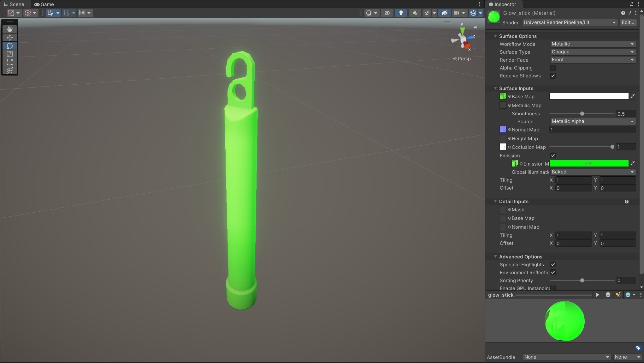Click the Tiling X input field
Image resolution: width=644 pixels, height=363 pixels.
click(573, 180)
